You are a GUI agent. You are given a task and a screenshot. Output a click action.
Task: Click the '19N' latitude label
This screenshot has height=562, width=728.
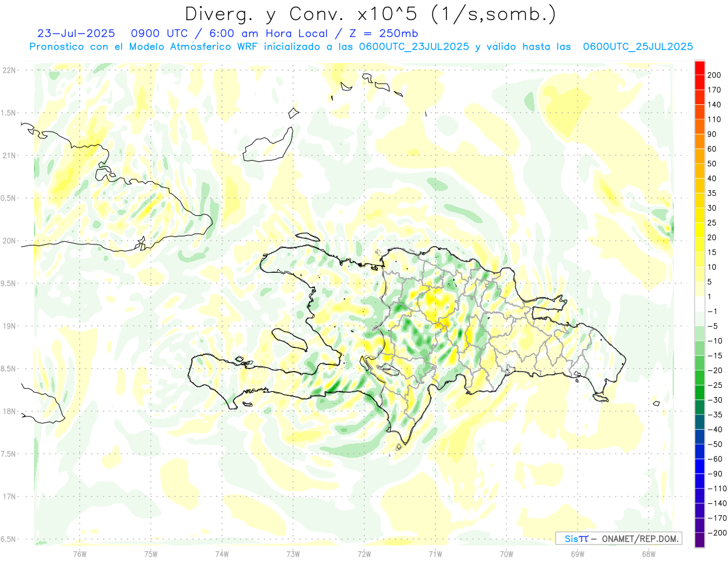(x=9, y=326)
